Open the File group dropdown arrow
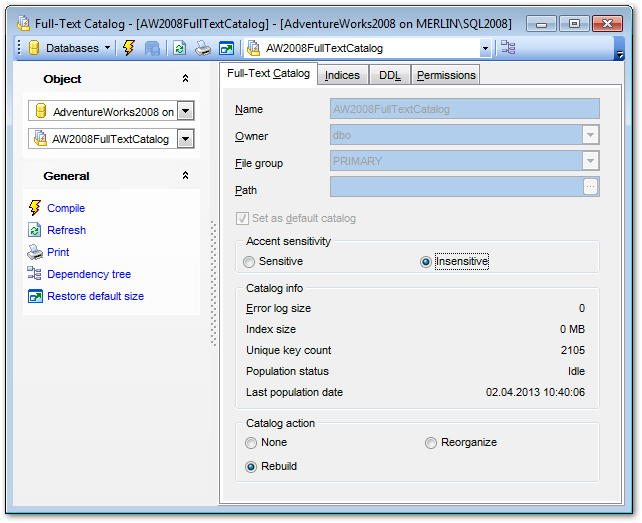This screenshot has width=642, height=523. 590,161
